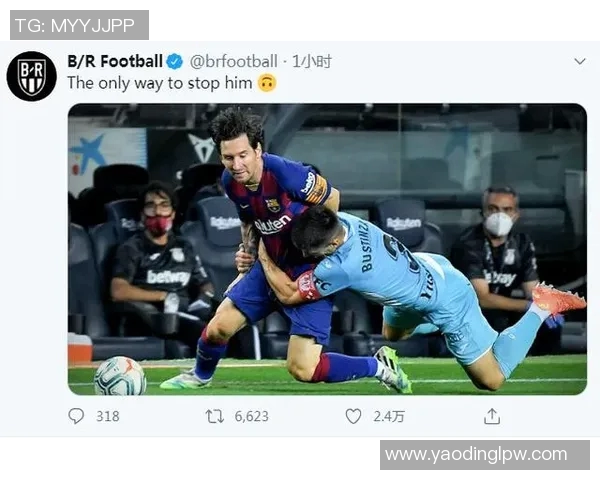Click the 2.4万 likes count
600x480 pixels.
click(387, 416)
